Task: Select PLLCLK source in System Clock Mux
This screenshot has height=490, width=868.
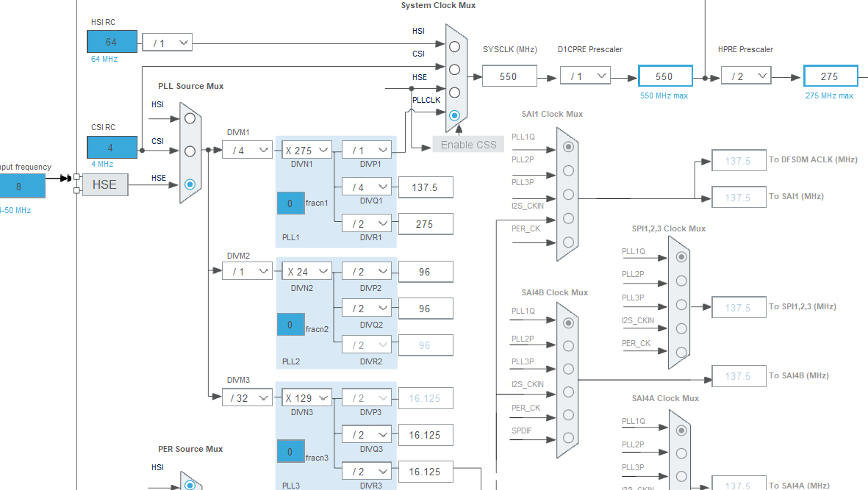Action: point(454,115)
